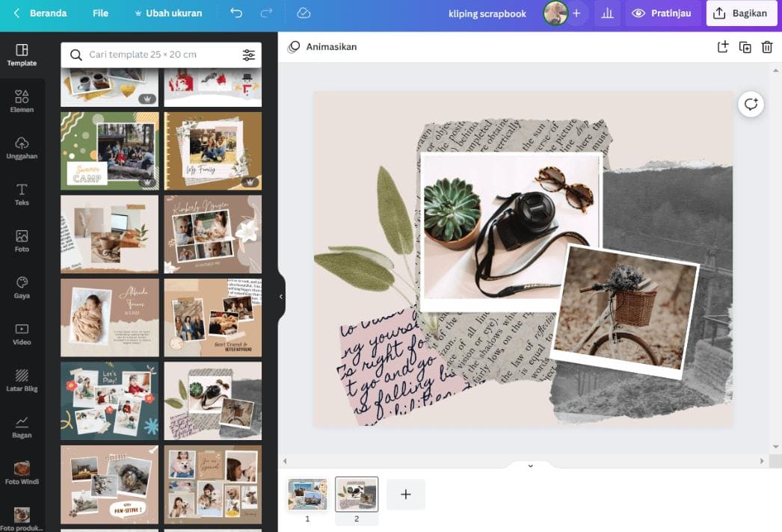Edit the kliping scrapbook title
The image size is (782, 532).
click(487, 13)
